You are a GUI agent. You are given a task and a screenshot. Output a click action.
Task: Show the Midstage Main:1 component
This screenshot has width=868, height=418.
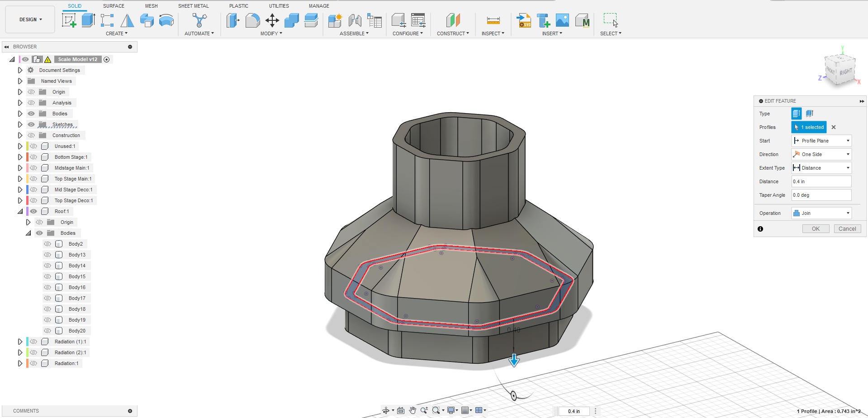coord(33,168)
